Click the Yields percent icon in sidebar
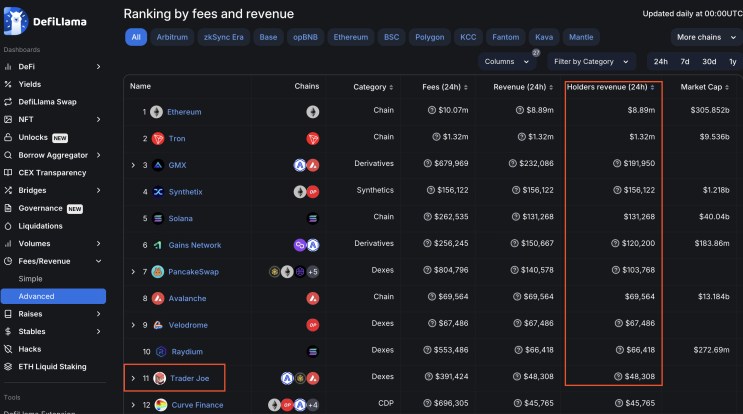 (9, 84)
